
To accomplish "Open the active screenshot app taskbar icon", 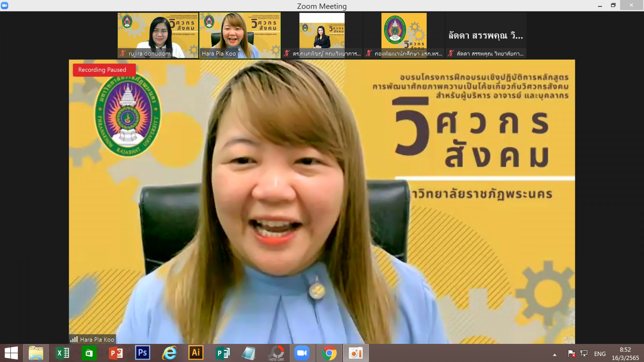I will coord(356,353).
